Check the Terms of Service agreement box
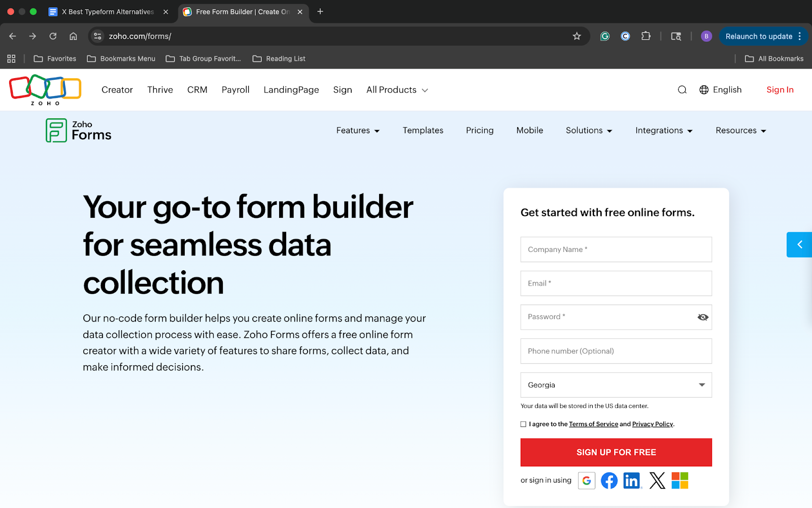 tap(523, 424)
